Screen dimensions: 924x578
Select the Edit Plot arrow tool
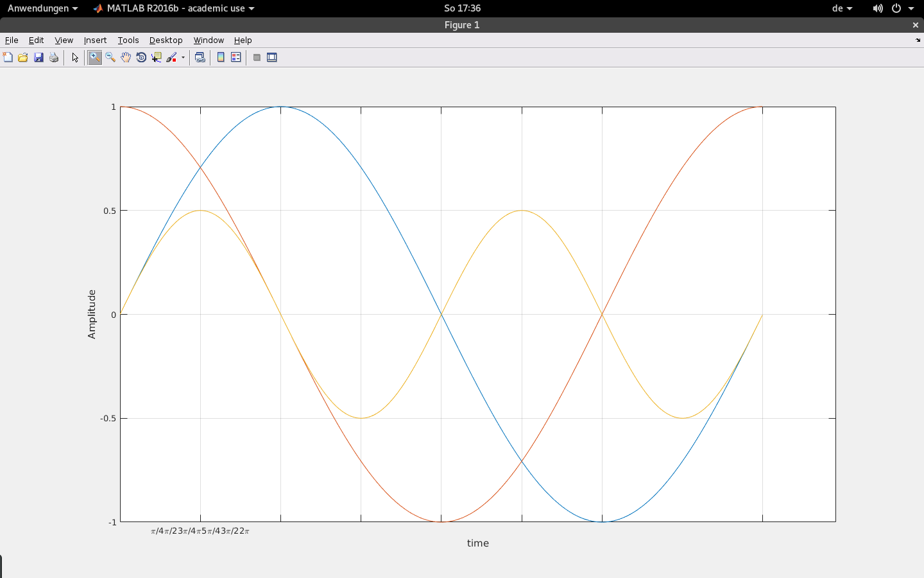(75, 57)
